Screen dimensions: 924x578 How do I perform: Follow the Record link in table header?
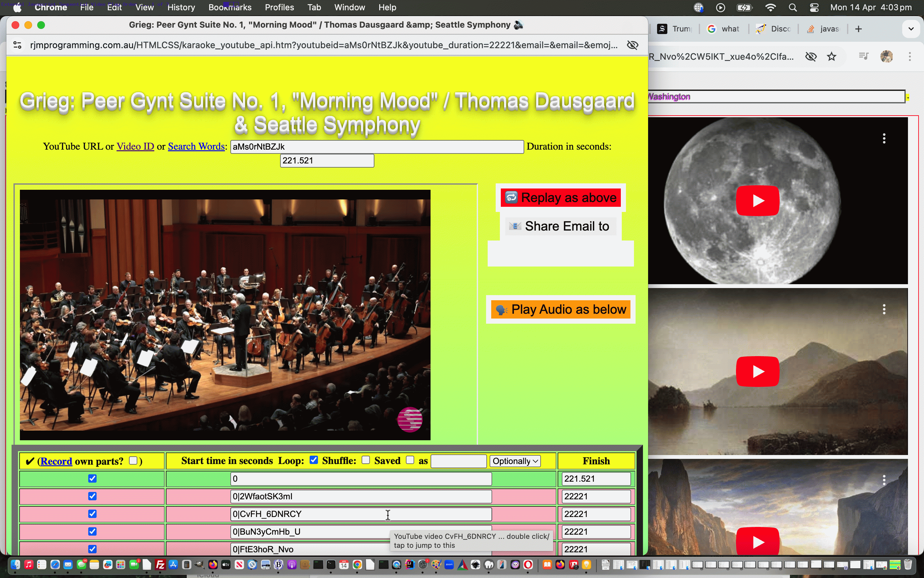[56, 461]
